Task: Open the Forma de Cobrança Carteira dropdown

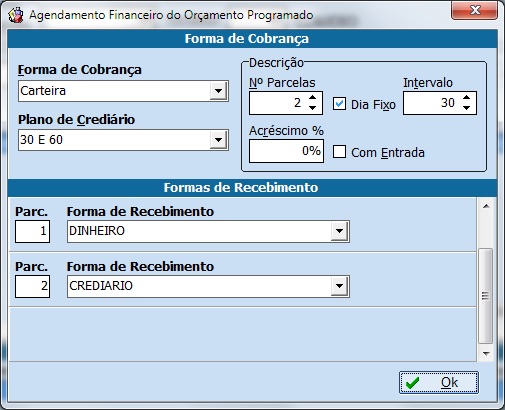Action: pos(218,91)
